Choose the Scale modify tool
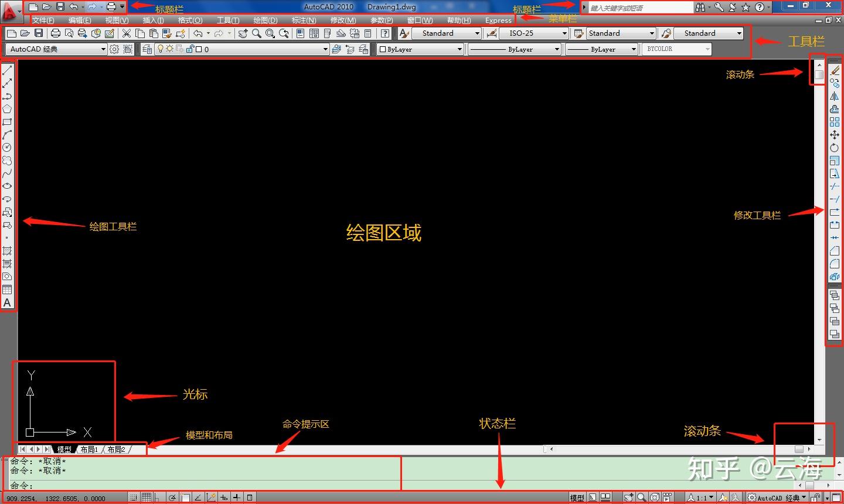 point(835,161)
